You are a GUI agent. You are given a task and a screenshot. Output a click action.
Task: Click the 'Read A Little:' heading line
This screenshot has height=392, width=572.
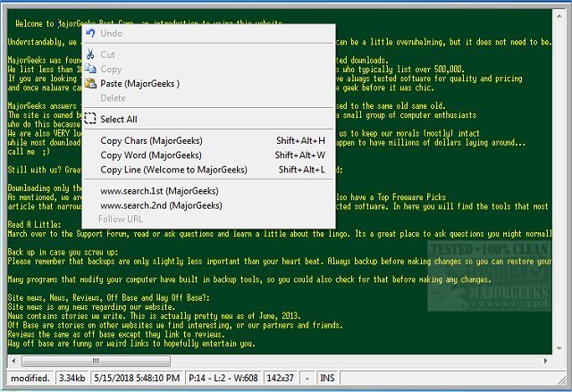[x=34, y=224]
